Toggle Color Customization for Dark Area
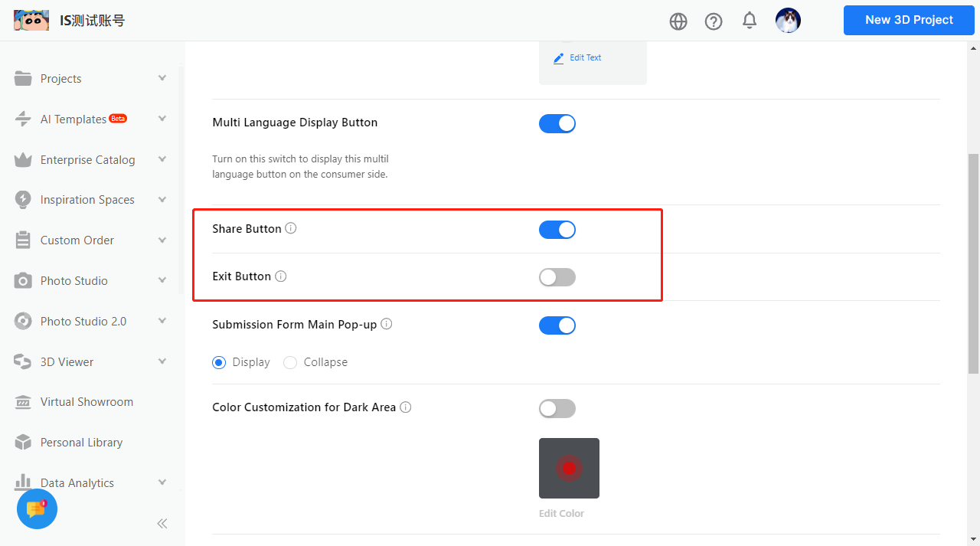980x546 pixels. [557, 408]
